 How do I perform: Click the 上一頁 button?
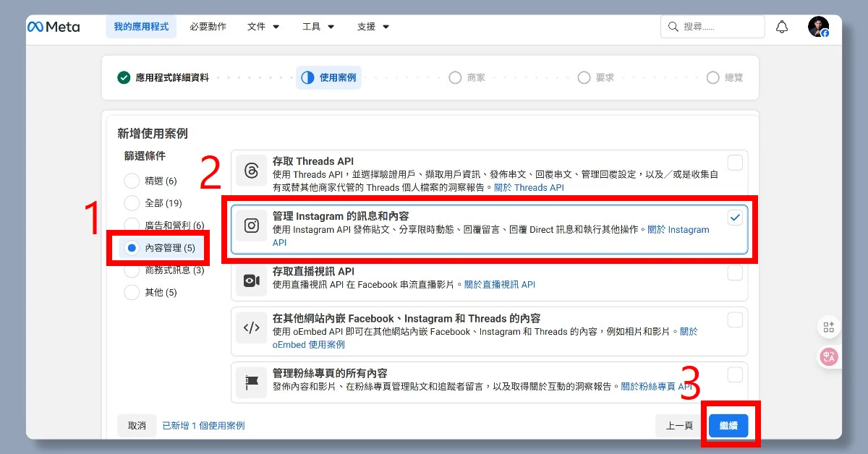tap(679, 426)
